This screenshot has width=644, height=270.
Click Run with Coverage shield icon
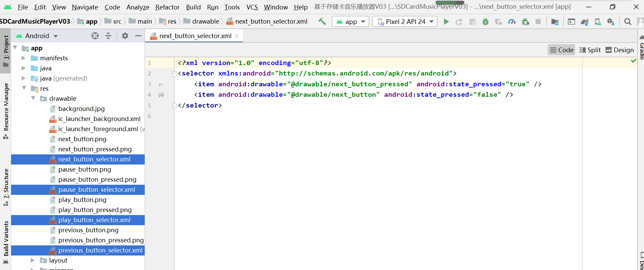(498, 22)
